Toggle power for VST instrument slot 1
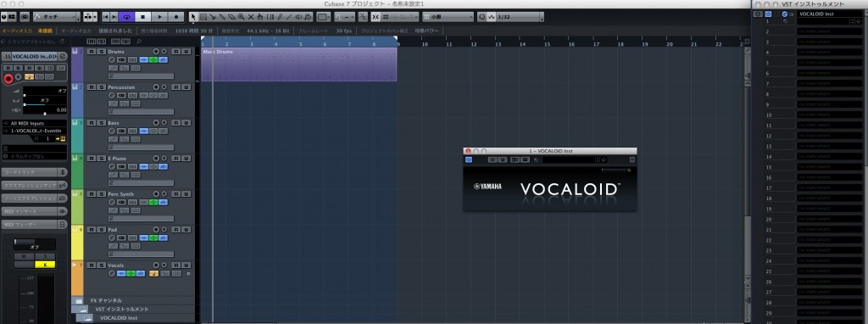Image resolution: width=868 pixels, height=324 pixels. click(x=768, y=14)
